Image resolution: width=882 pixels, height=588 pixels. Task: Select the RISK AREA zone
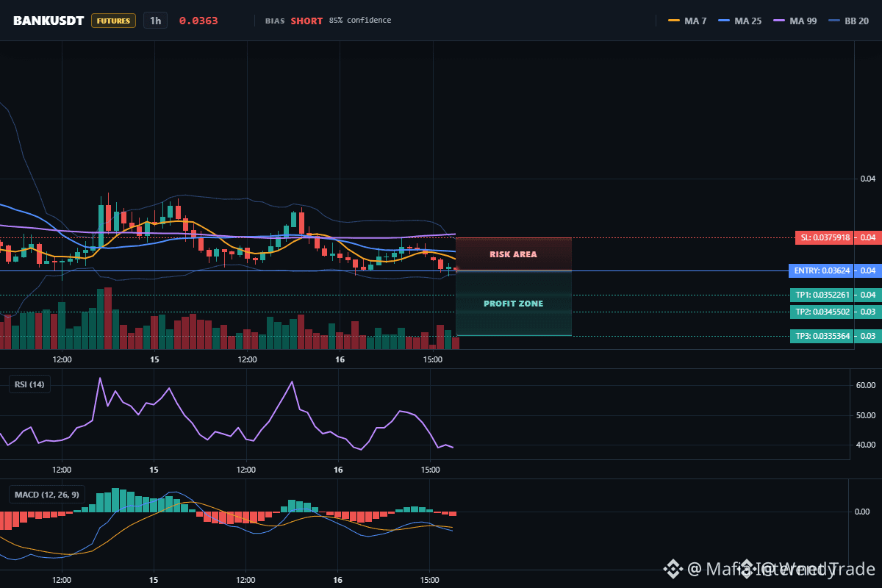514,254
